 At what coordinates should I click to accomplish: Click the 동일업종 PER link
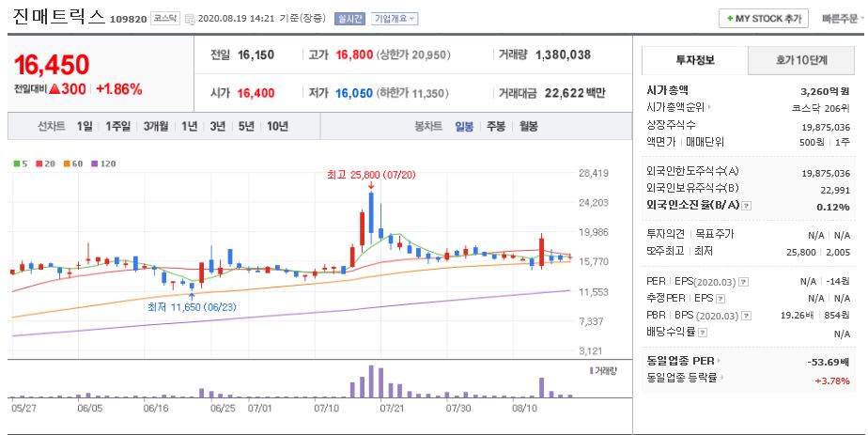click(680, 361)
